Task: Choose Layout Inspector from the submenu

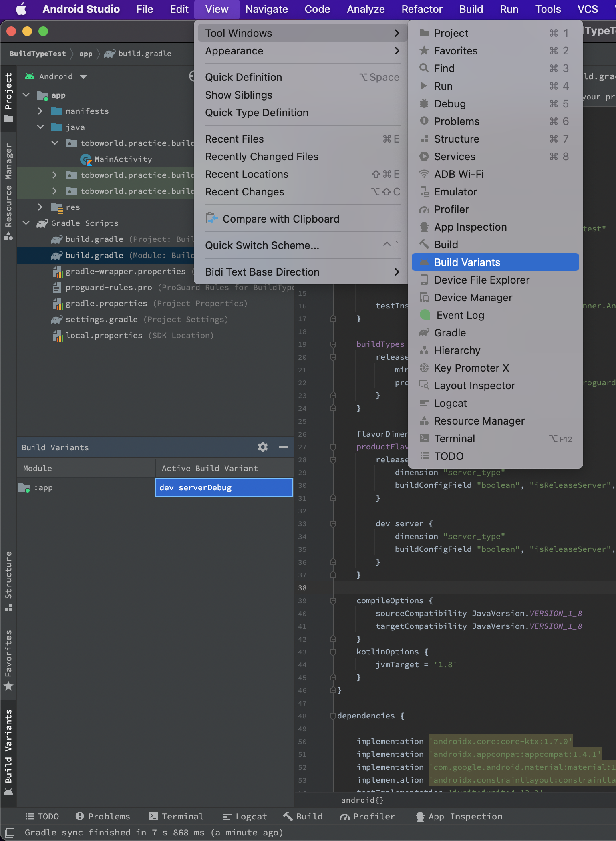Action: (x=495, y=386)
